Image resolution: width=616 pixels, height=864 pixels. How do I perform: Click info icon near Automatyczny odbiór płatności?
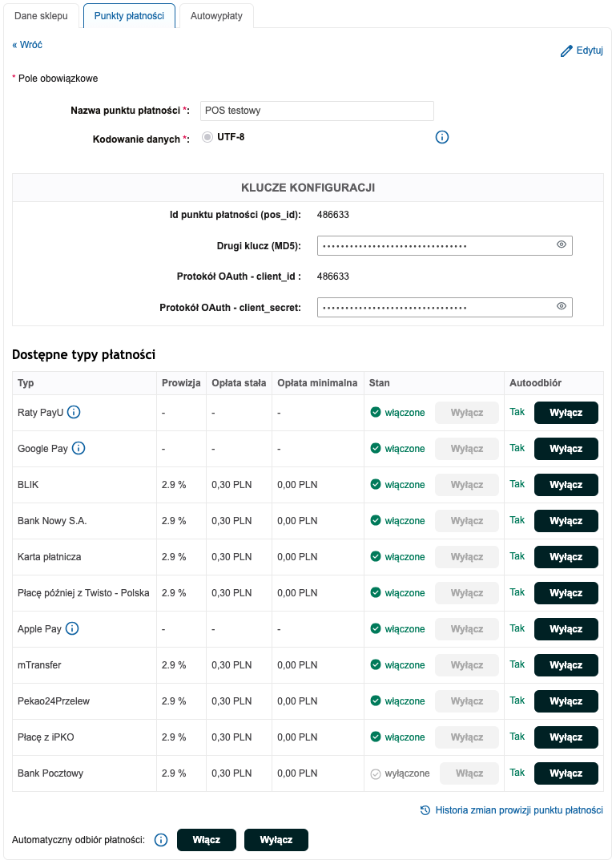pos(160,840)
